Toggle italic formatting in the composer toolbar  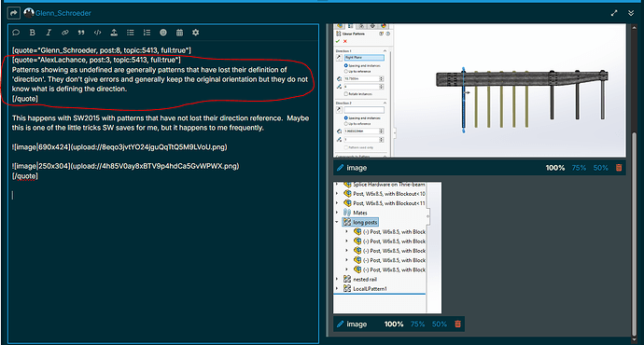tap(49, 33)
